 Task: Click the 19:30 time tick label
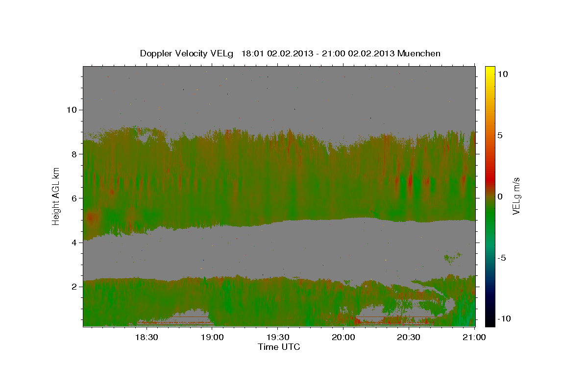(277, 337)
